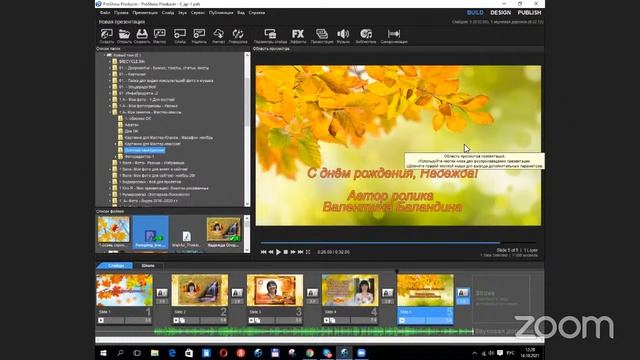Switch to the BUILD workspace
This screenshot has width=640, height=360.
coord(475,13)
